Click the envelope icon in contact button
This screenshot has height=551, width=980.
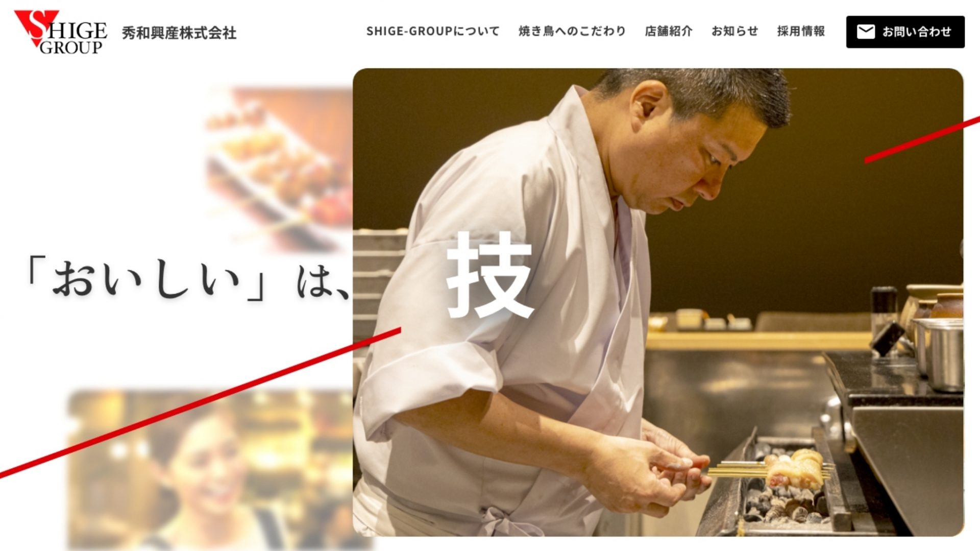pos(866,32)
